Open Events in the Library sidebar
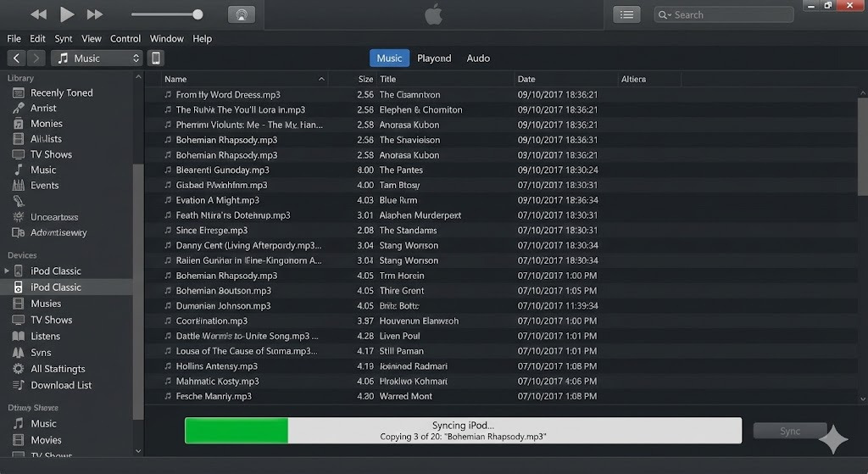868x474 pixels. 44,186
